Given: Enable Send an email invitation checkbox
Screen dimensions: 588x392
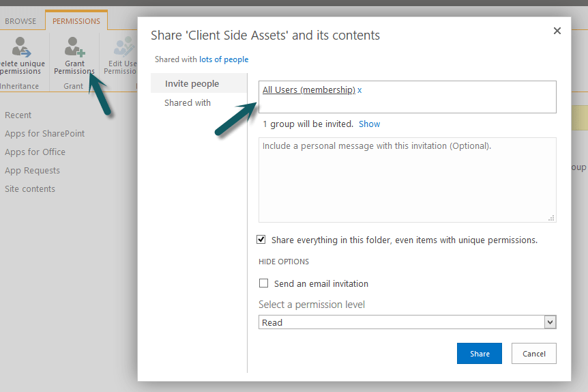Looking at the screenshot, I should click(x=263, y=283).
